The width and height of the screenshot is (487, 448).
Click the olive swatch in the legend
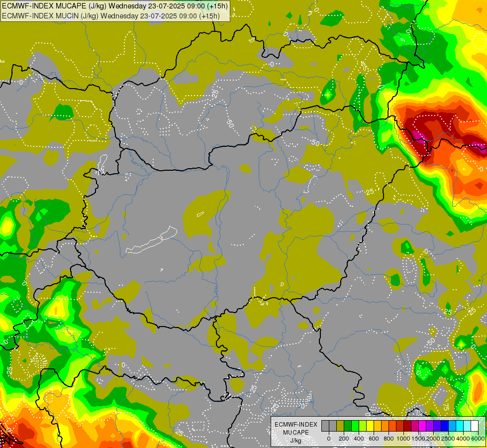[340, 426]
